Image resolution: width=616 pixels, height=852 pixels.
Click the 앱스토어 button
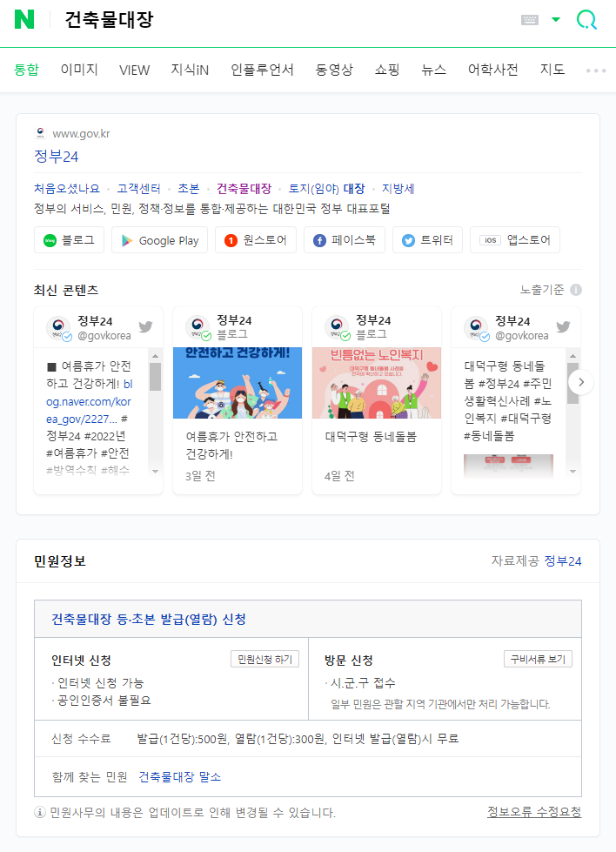pos(515,240)
